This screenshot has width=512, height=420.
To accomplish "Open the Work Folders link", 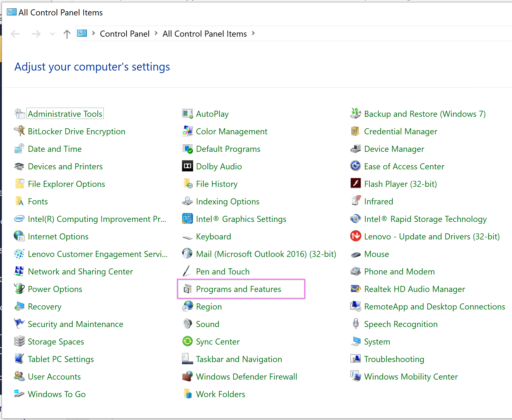I will [x=220, y=394].
